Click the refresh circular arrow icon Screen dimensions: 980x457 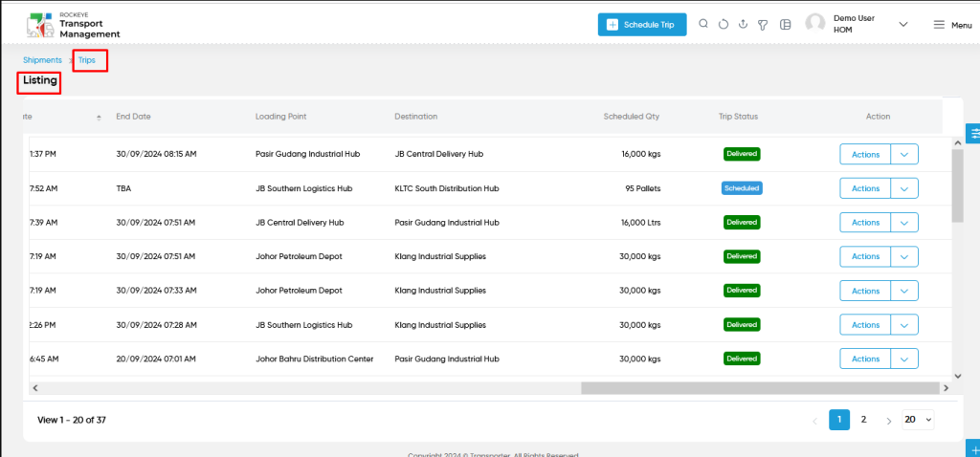(724, 24)
